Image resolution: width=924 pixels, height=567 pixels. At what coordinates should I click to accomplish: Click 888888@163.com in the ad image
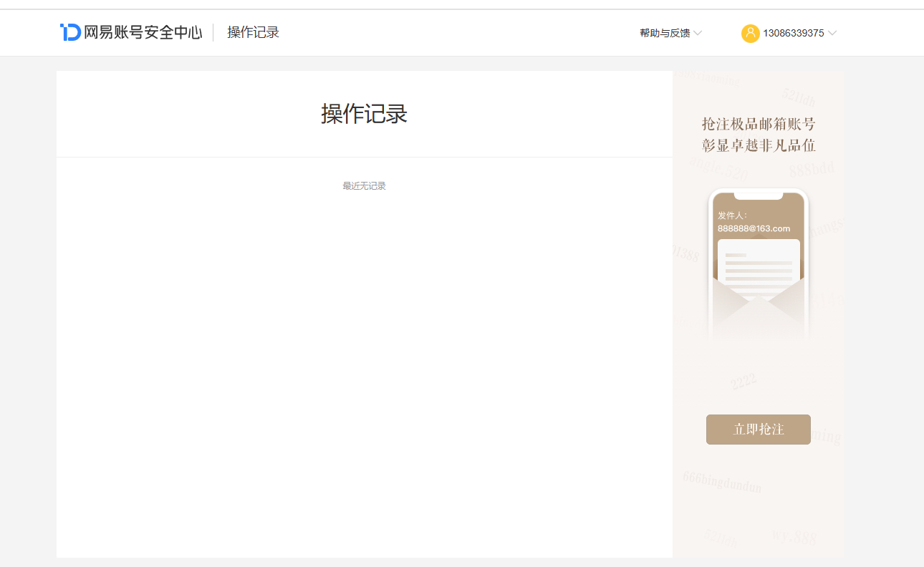coord(754,229)
